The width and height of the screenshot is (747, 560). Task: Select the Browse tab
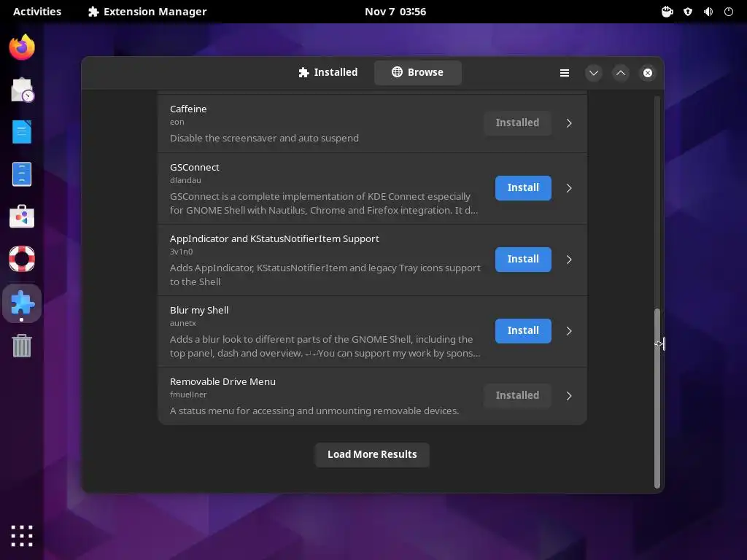(417, 72)
